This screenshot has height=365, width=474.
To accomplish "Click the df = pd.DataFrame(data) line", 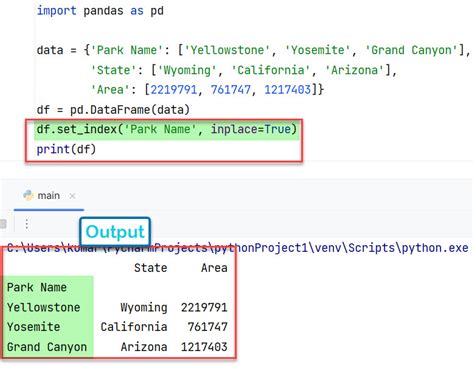I will (x=113, y=110).
